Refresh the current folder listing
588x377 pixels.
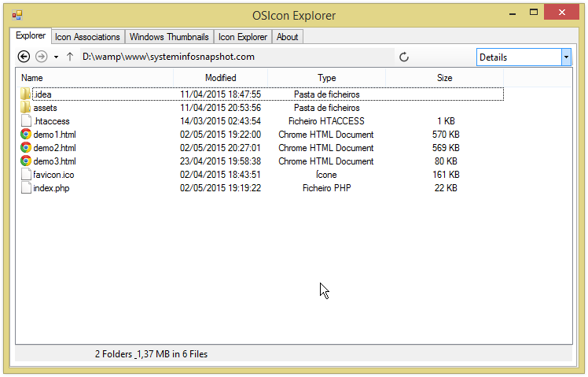pos(404,57)
